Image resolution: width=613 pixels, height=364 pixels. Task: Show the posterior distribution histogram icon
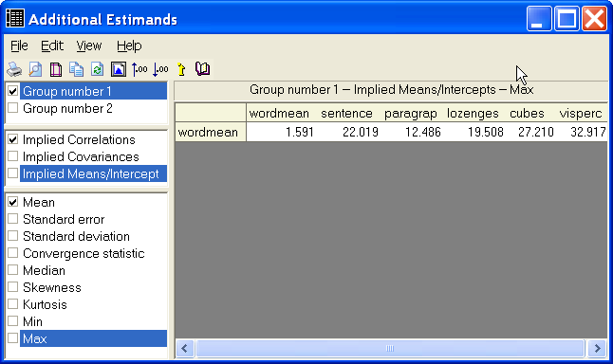118,69
